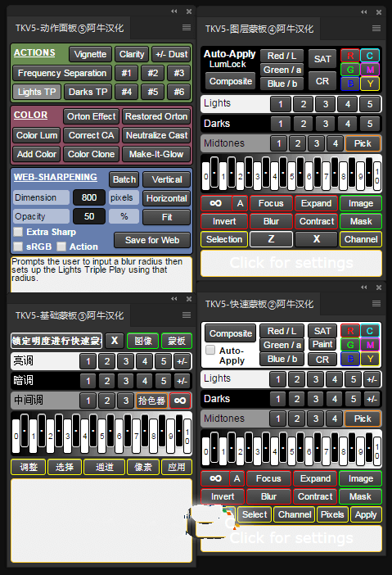The width and height of the screenshot is (392, 575).
Task: Click the 高调 +/- button in the basic mask panel
Action: click(x=182, y=361)
